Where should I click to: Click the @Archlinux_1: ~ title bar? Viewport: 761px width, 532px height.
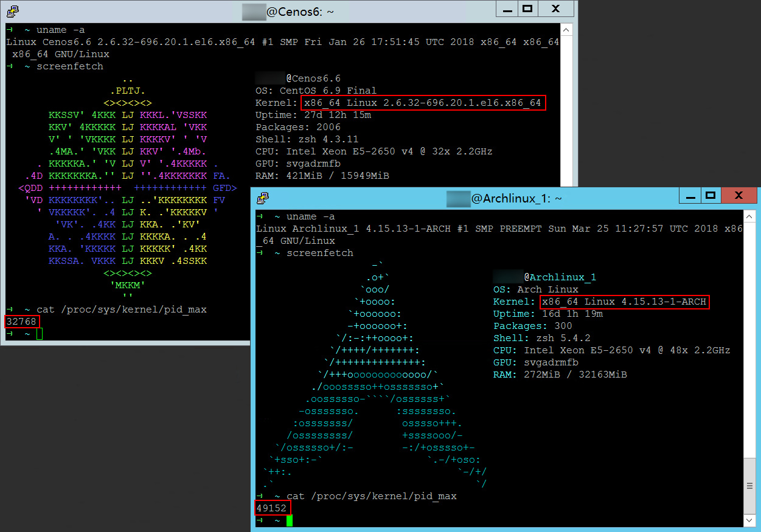[x=504, y=198]
